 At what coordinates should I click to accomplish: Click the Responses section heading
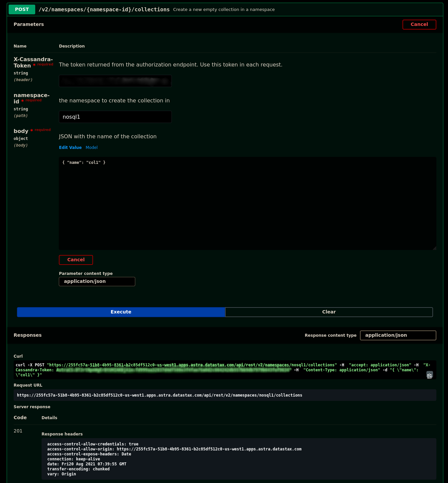[x=27, y=335]
